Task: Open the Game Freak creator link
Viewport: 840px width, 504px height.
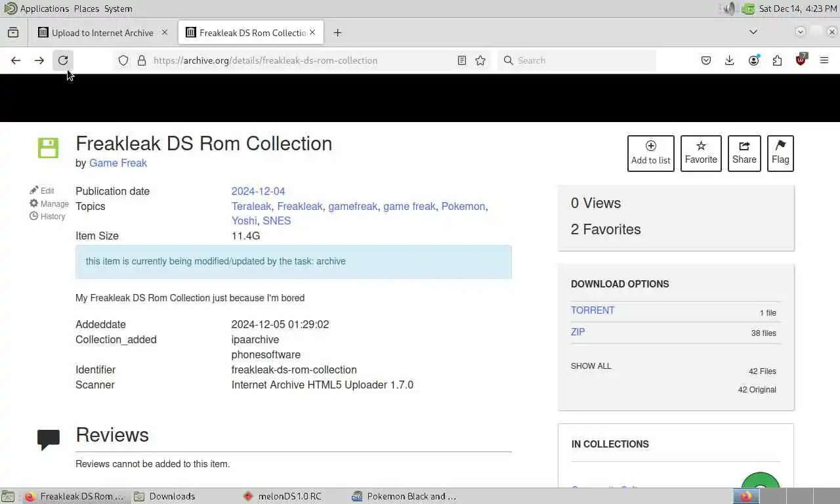Action: [118, 163]
